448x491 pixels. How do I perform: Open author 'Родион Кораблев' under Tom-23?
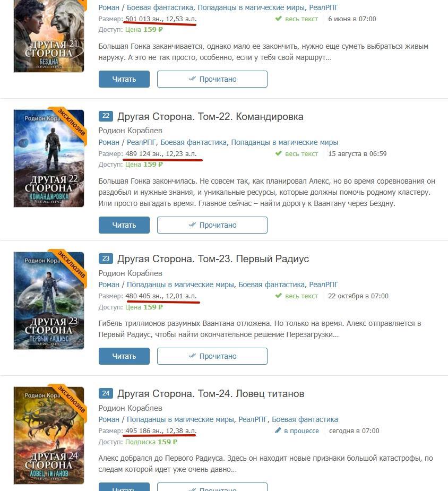click(x=130, y=273)
